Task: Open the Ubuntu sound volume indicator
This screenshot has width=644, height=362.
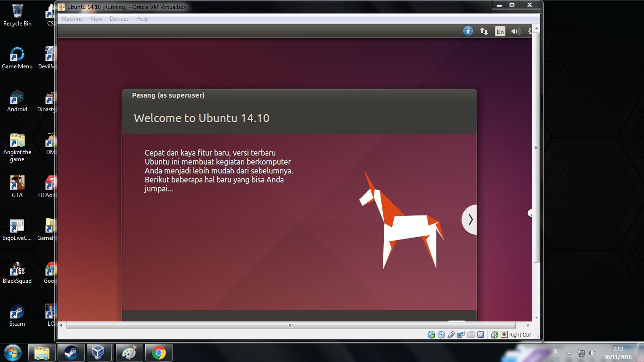Action: [516, 32]
